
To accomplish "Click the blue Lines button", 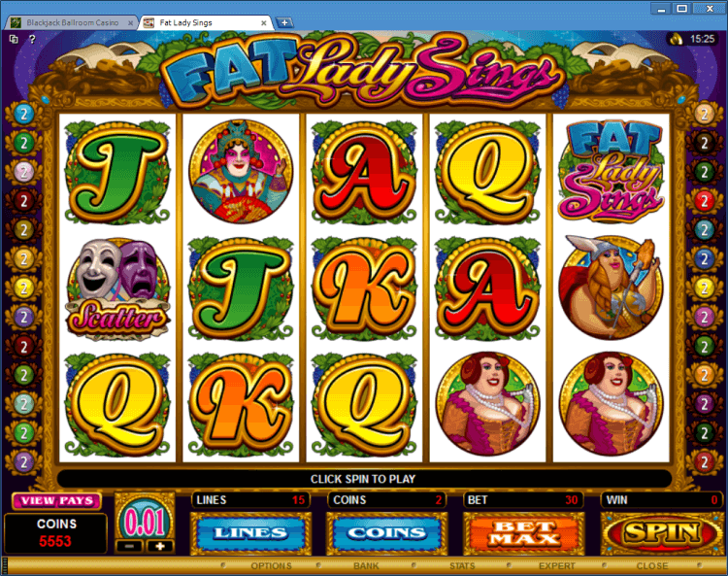I will (250, 533).
